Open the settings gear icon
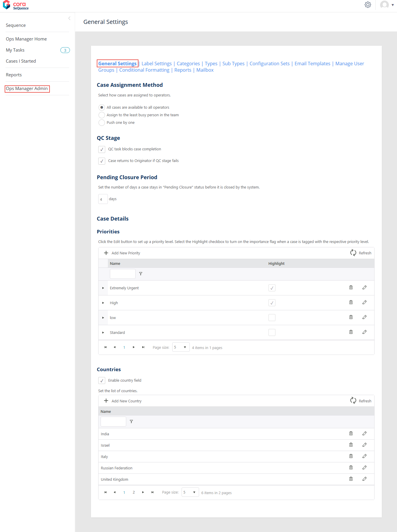Image resolution: width=397 pixels, height=532 pixels. point(368,5)
